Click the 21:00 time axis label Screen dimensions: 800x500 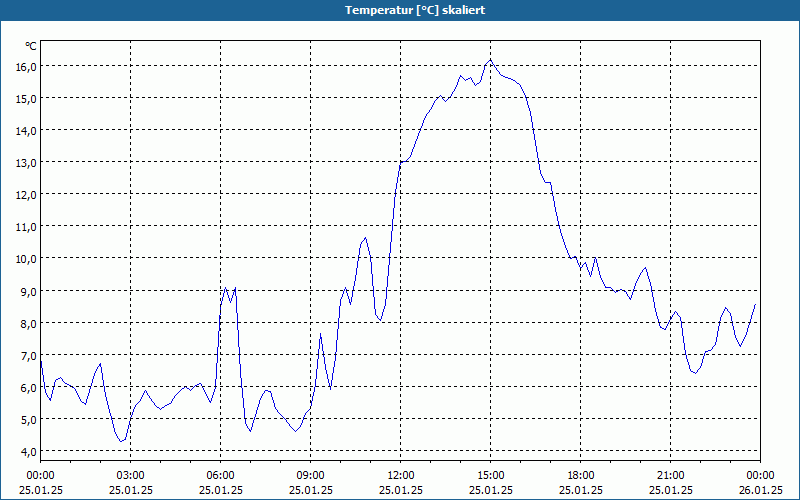[670, 476]
